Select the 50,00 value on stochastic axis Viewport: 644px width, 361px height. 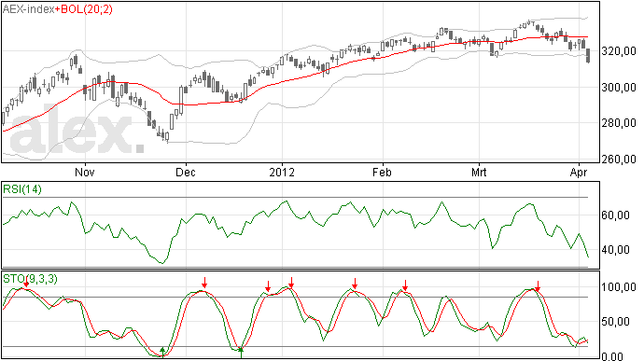615,321
